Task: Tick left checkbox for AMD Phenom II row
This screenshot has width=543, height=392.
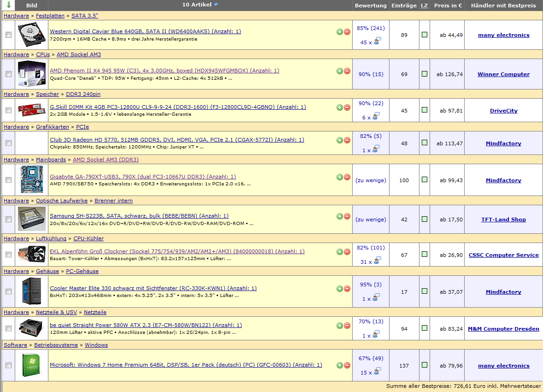Action: pyautogui.click(x=9, y=74)
